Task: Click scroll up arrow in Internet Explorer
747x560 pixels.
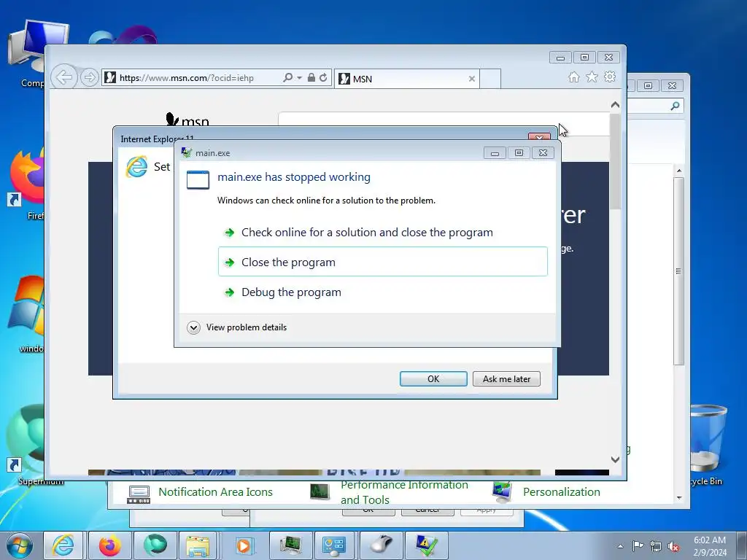Action: (615, 105)
